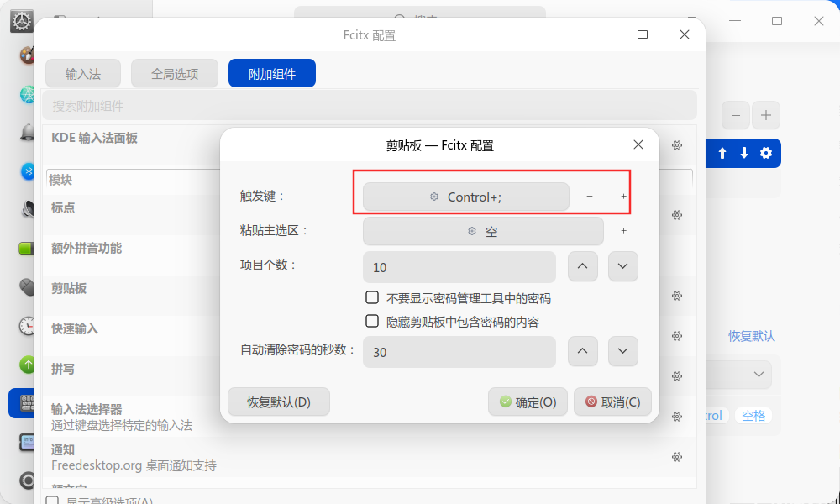Click the 空格 key chip in background window
Screen dimensions: 840x504
[753, 416]
